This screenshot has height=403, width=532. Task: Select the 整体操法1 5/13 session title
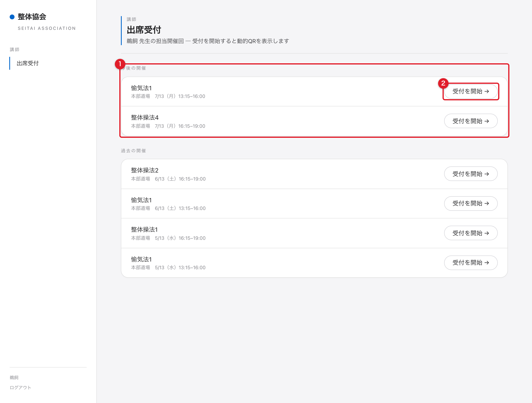coord(144,229)
